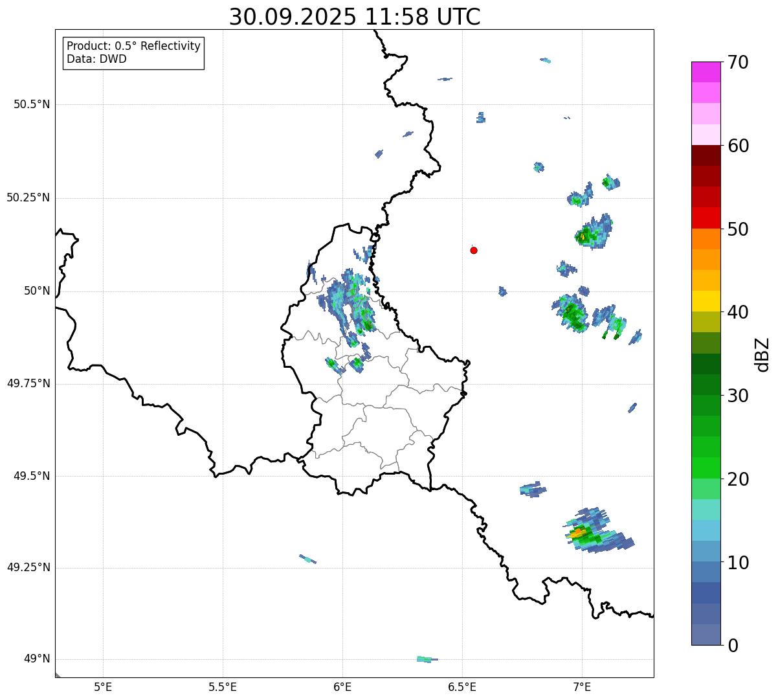Click the title 30.09.2025 11:58 UTC

tap(355, 17)
